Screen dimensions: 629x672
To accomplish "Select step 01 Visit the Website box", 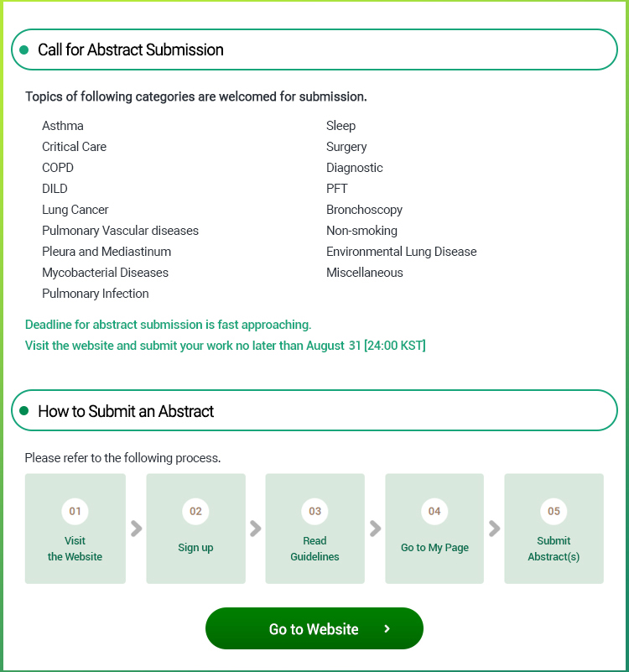I will click(75, 529).
